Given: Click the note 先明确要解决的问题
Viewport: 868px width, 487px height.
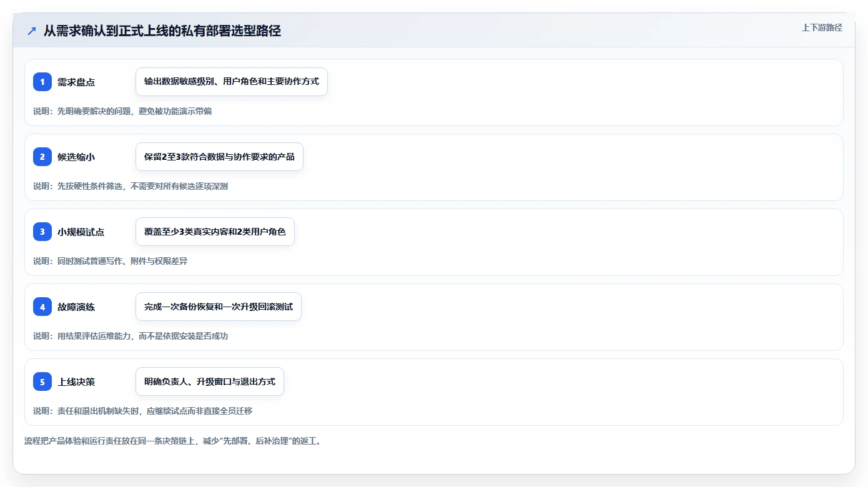Looking at the screenshot, I should 122,111.
